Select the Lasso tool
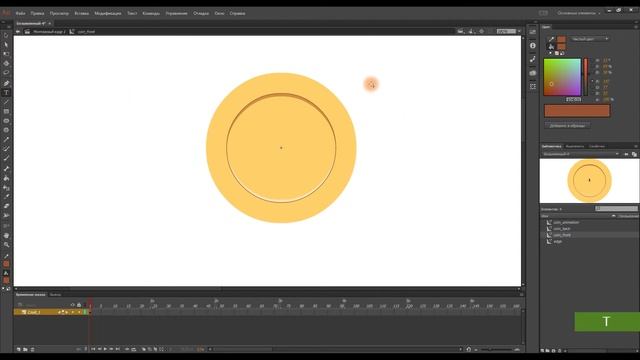The height and width of the screenshot is (360, 640). (6, 73)
